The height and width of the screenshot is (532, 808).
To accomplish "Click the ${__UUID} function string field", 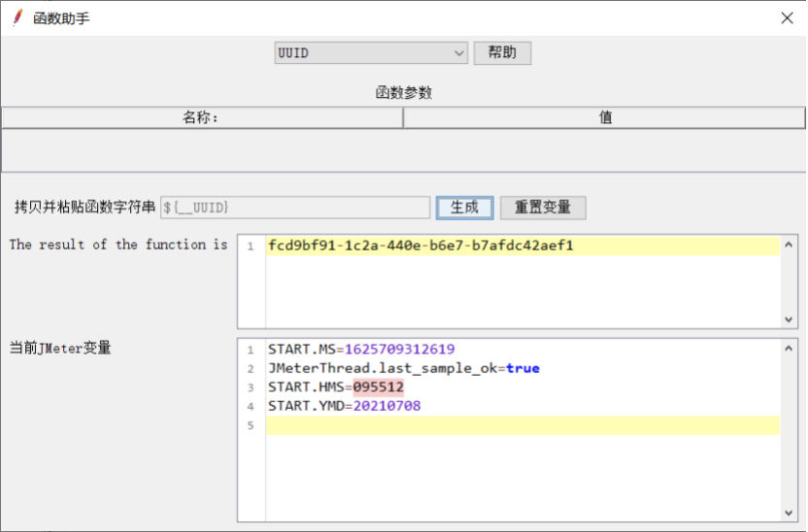I will tap(295, 208).
